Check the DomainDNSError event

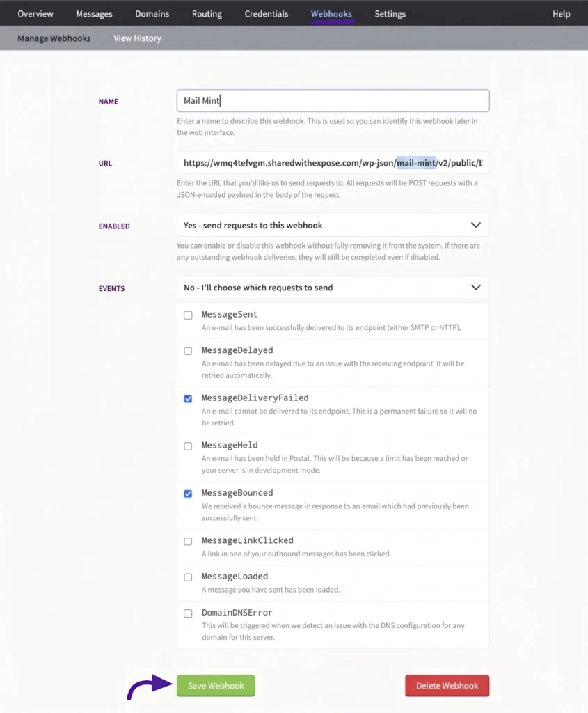(x=188, y=613)
